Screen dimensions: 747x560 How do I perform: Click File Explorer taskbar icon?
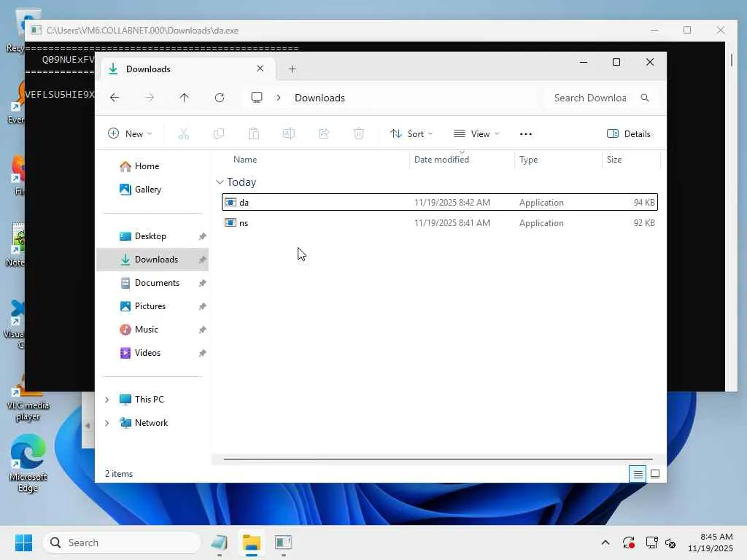[x=252, y=542]
